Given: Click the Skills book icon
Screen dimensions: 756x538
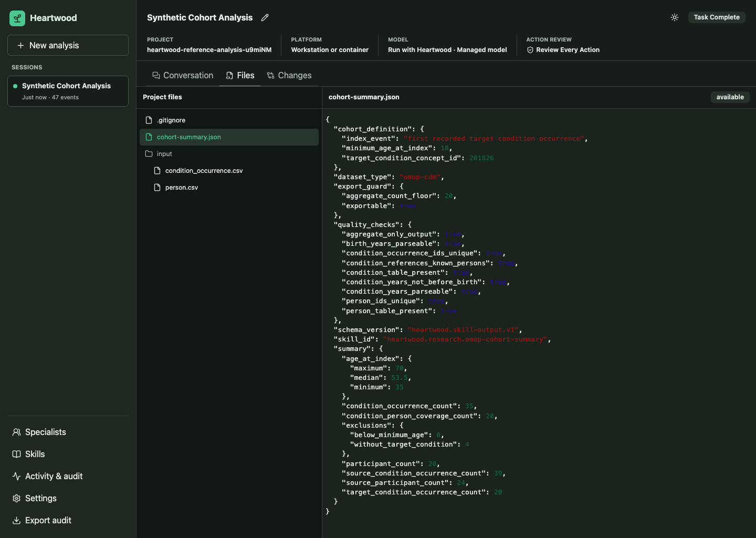Looking at the screenshot, I should click(x=16, y=454).
